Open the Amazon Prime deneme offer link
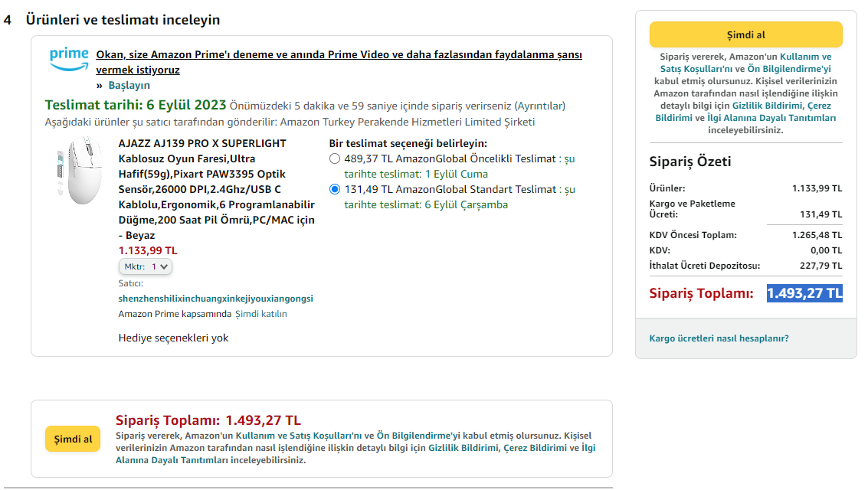868x490 pixels. (x=339, y=62)
